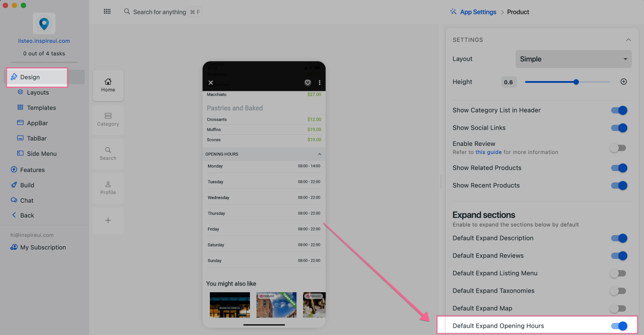Click the 'this guide' link
Image resolution: width=644 pixels, height=335 pixels.
pyautogui.click(x=488, y=152)
